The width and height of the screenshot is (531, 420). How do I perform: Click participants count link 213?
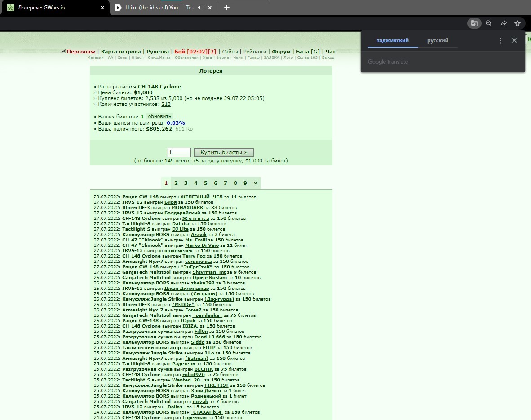pos(166,104)
